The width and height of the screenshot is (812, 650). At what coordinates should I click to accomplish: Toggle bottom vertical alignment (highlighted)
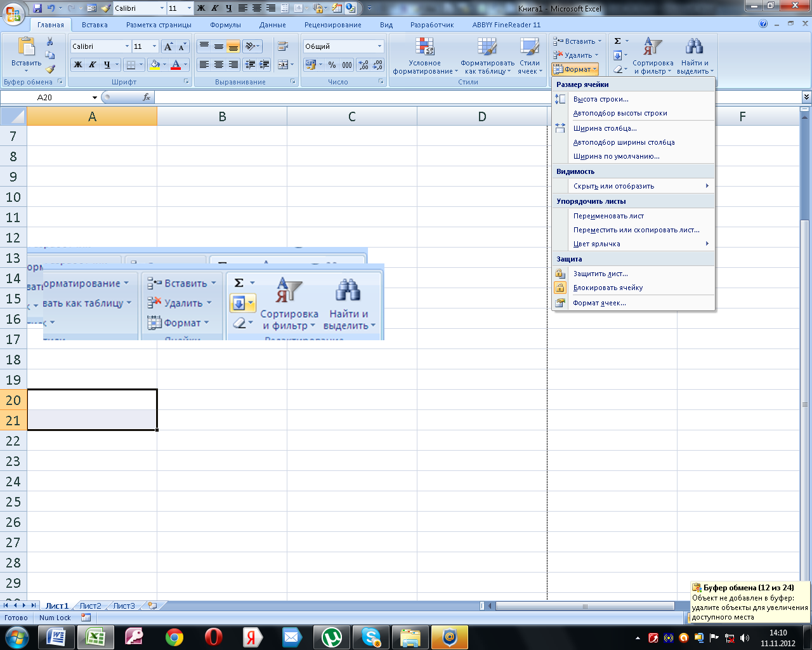pyautogui.click(x=233, y=46)
